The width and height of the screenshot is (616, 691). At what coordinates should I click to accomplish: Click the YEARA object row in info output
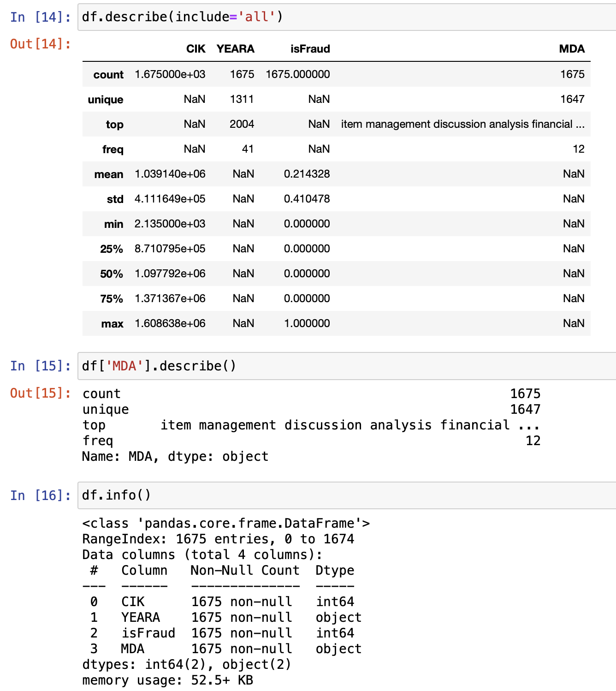pos(226,618)
